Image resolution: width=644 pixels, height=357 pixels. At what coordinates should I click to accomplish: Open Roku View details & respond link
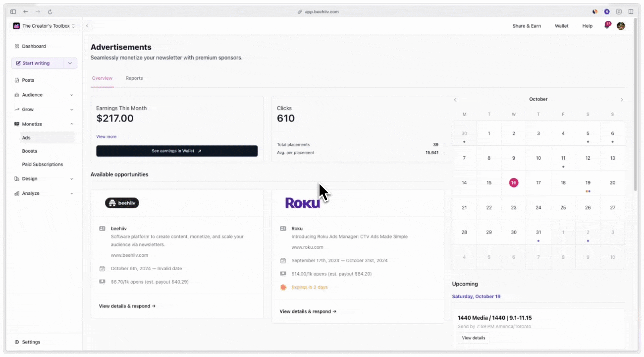tap(308, 311)
